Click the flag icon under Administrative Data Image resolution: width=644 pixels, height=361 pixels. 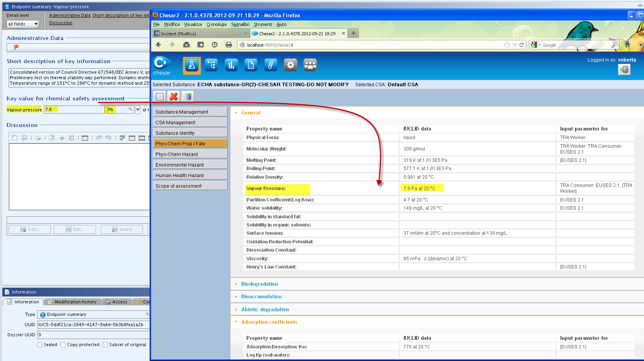click(16, 47)
